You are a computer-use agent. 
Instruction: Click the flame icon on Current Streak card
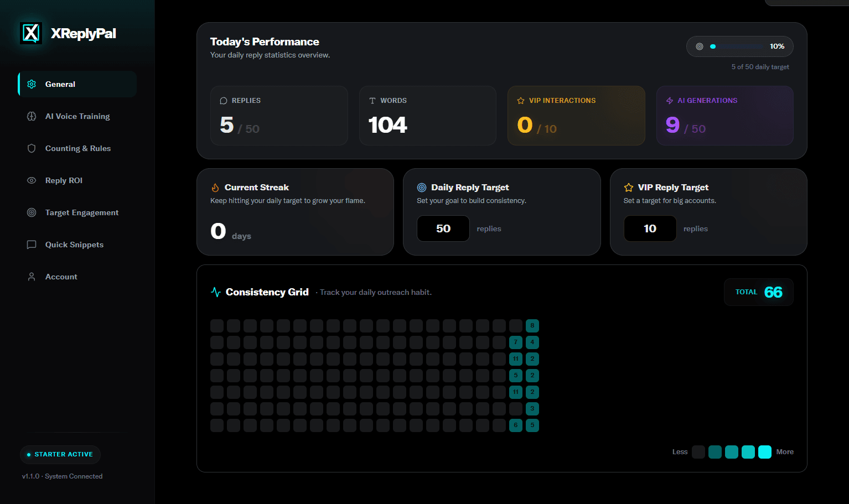215,187
